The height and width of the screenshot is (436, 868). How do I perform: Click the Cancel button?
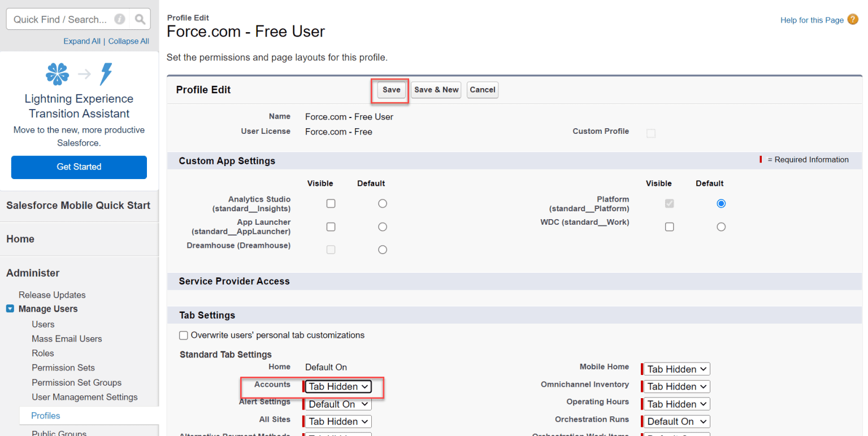483,90
